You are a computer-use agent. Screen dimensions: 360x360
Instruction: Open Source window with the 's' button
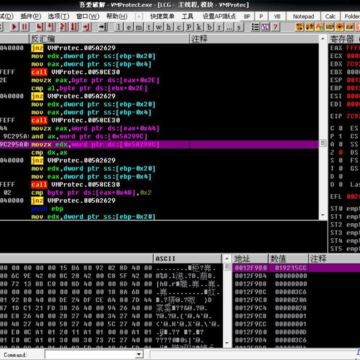[x=239, y=27]
